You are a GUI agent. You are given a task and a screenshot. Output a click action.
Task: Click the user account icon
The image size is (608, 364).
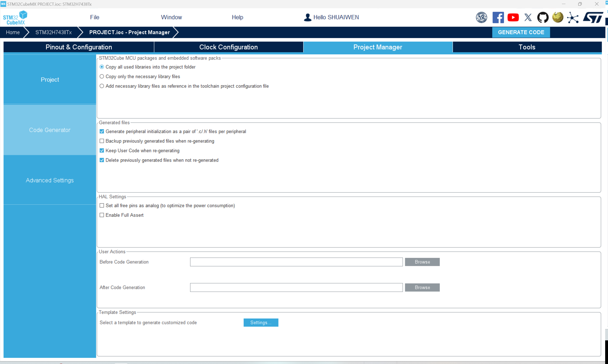pyautogui.click(x=307, y=17)
